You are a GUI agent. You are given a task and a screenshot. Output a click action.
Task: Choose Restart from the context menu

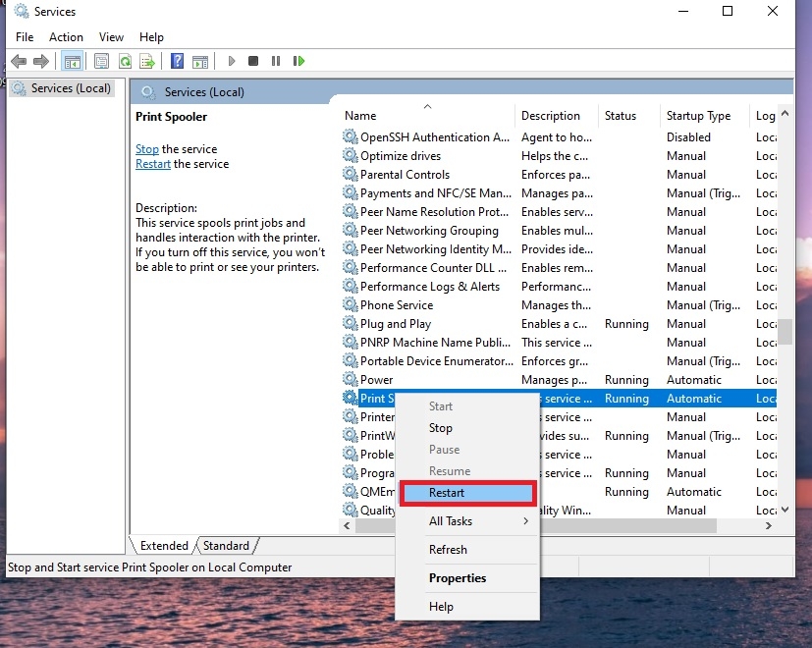click(x=466, y=493)
